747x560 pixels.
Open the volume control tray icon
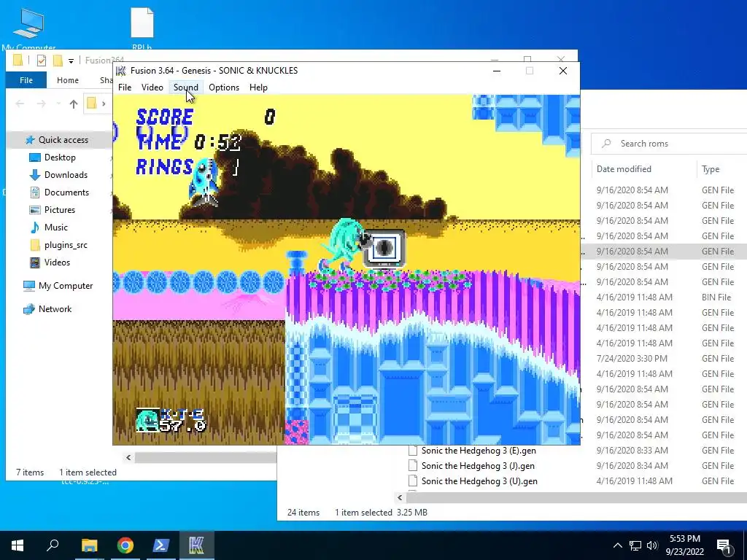[x=652, y=545]
